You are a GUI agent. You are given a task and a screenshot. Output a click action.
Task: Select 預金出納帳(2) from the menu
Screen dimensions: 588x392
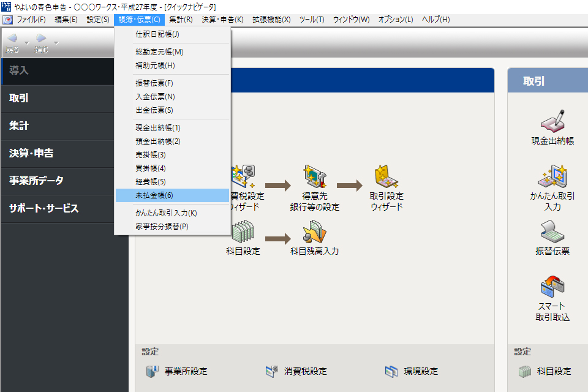172,141
